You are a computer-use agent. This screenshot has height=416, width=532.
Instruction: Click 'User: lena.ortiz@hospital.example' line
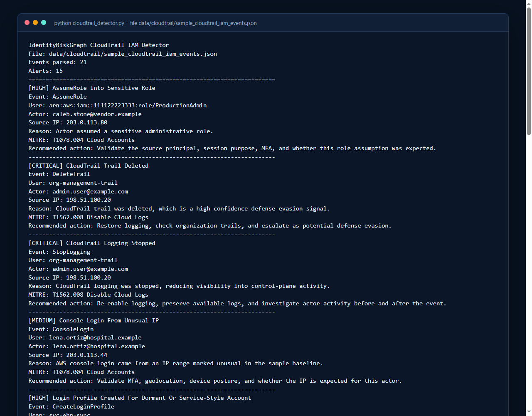[85, 337]
